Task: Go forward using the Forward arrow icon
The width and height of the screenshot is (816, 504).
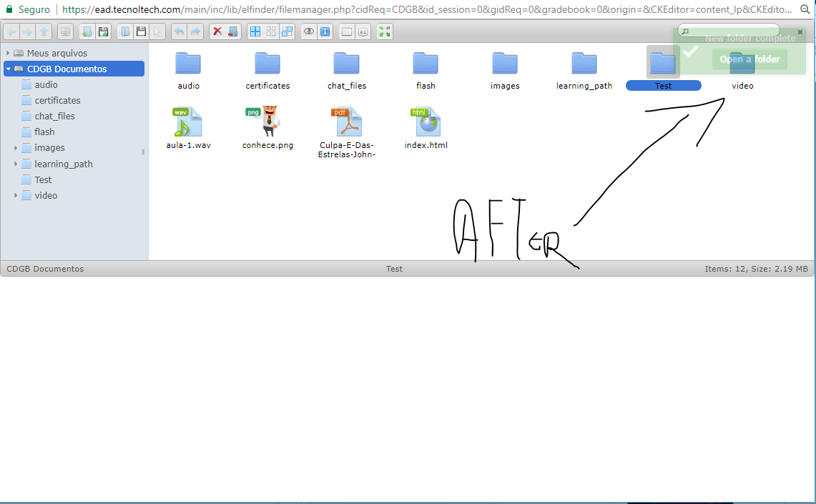Action: [x=28, y=31]
